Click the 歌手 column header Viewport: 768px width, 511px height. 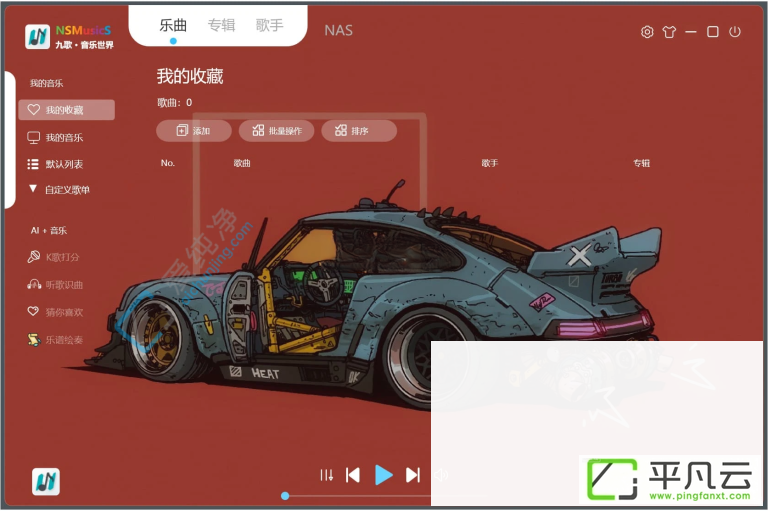point(489,163)
